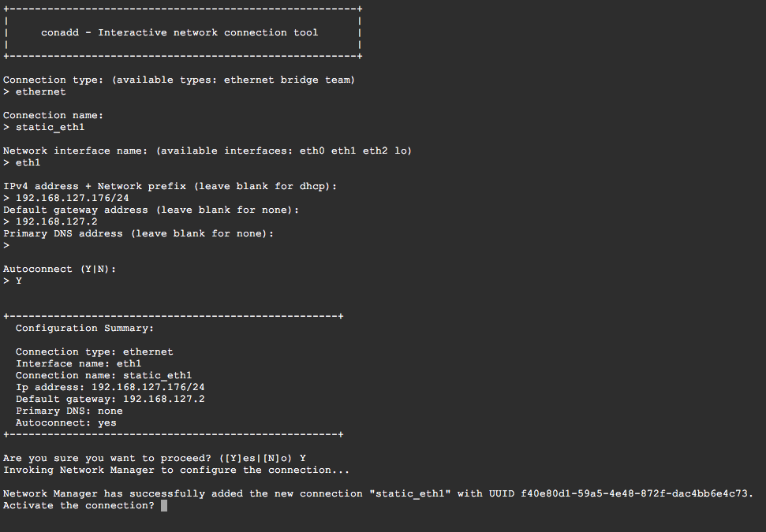The width and height of the screenshot is (766, 532).
Task: Click the 'eth1' network interface answer line
Action: [21, 162]
